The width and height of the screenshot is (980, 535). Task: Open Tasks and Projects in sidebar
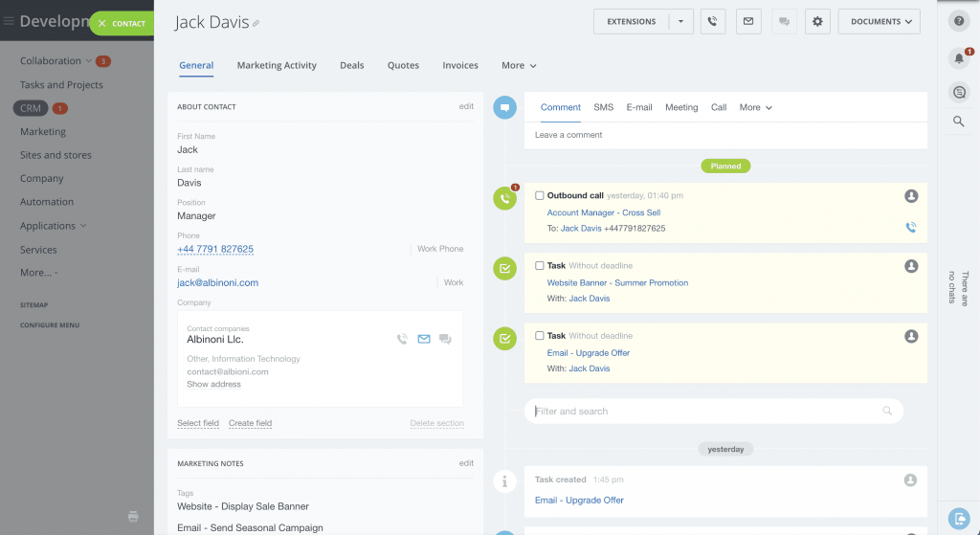pyautogui.click(x=61, y=84)
